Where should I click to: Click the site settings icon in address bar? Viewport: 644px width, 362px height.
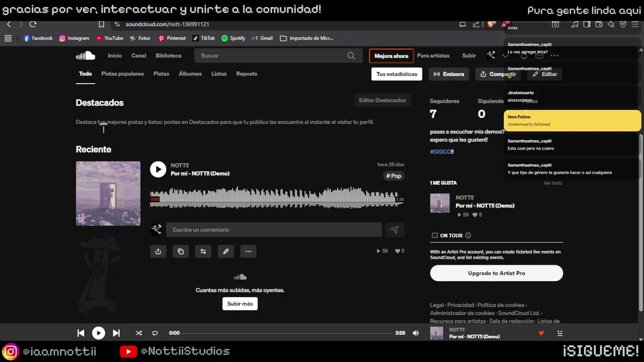(117, 24)
